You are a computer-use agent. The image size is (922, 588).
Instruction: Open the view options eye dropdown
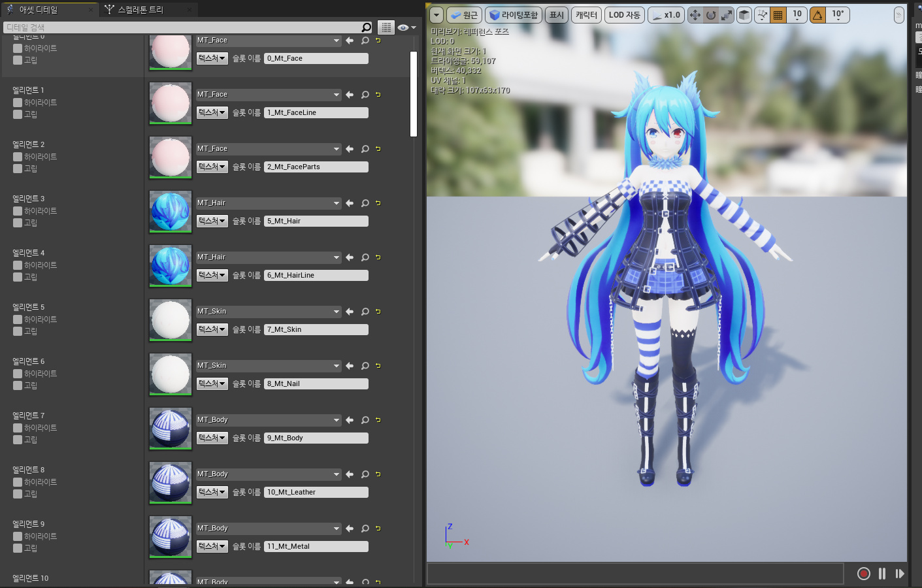(407, 27)
